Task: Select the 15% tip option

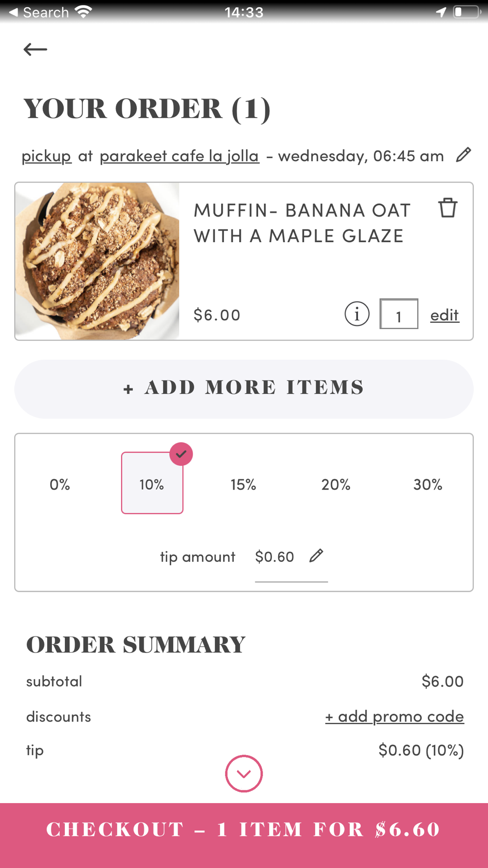Action: click(x=244, y=484)
